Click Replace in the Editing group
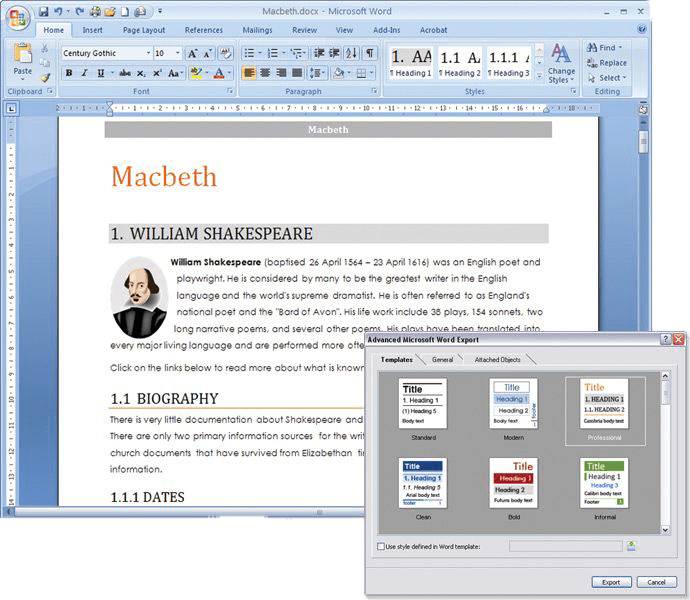 pos(606,63)
